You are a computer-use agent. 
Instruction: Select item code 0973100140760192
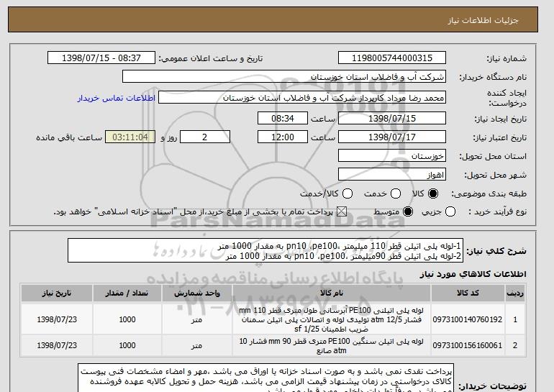click(468, 319)
